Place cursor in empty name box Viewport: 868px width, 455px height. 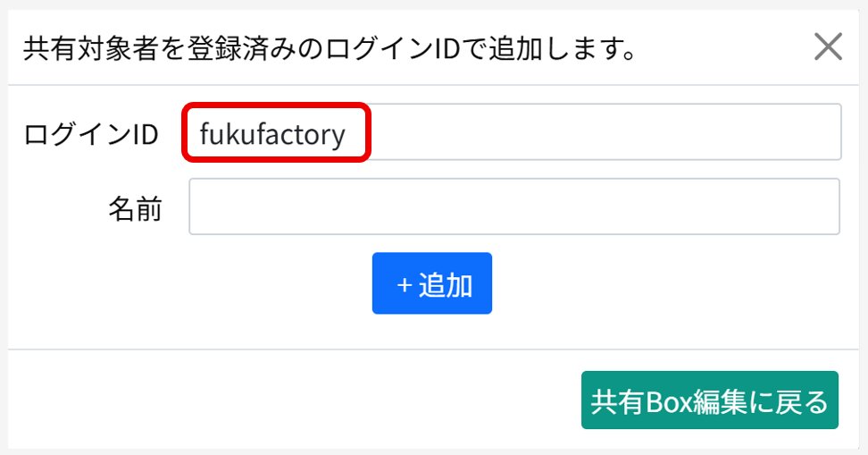513,206
